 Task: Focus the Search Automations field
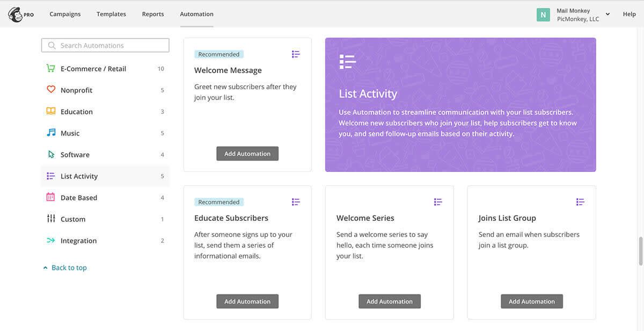[x=105, y=46]
